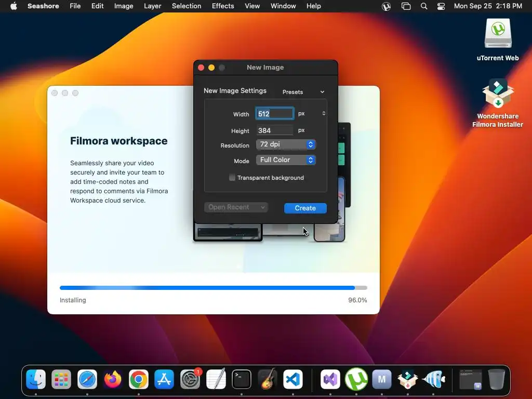This screenshot has width=532, height=399.
Task: Click the 96.0% install percentage text
Action: click(357, 300)
